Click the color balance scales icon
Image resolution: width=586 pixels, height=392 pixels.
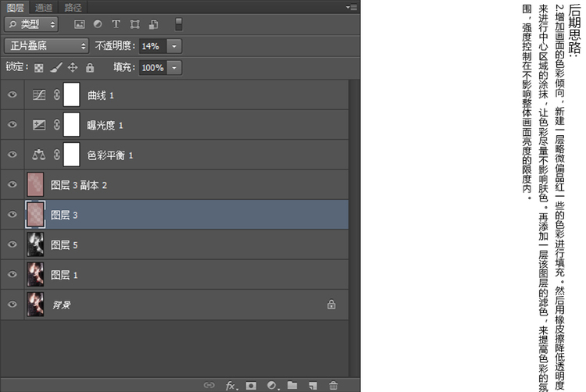pyautogui.click(x=39, y=155)
